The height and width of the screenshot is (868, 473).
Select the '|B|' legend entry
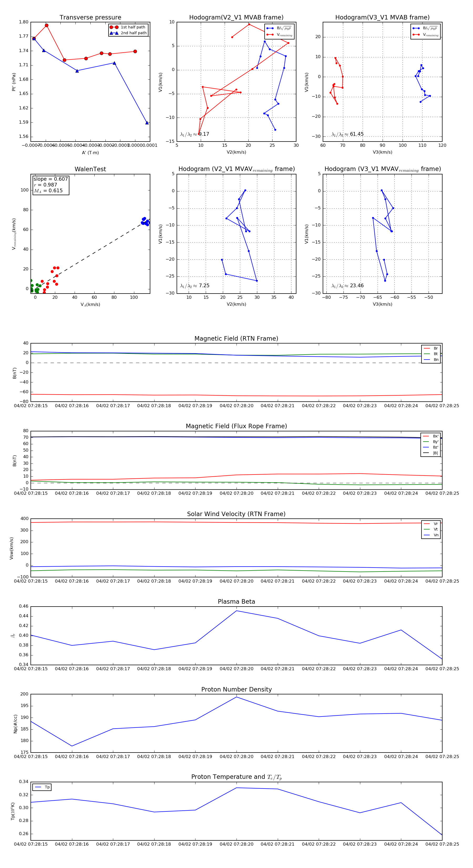click(x=431, y=453)
